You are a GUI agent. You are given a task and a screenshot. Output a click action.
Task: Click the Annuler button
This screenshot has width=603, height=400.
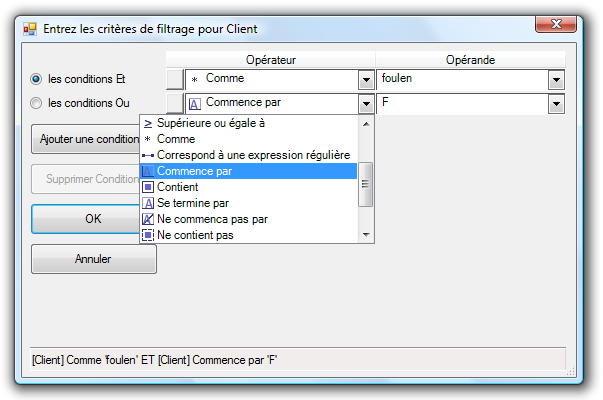click(x=93, y=259)
